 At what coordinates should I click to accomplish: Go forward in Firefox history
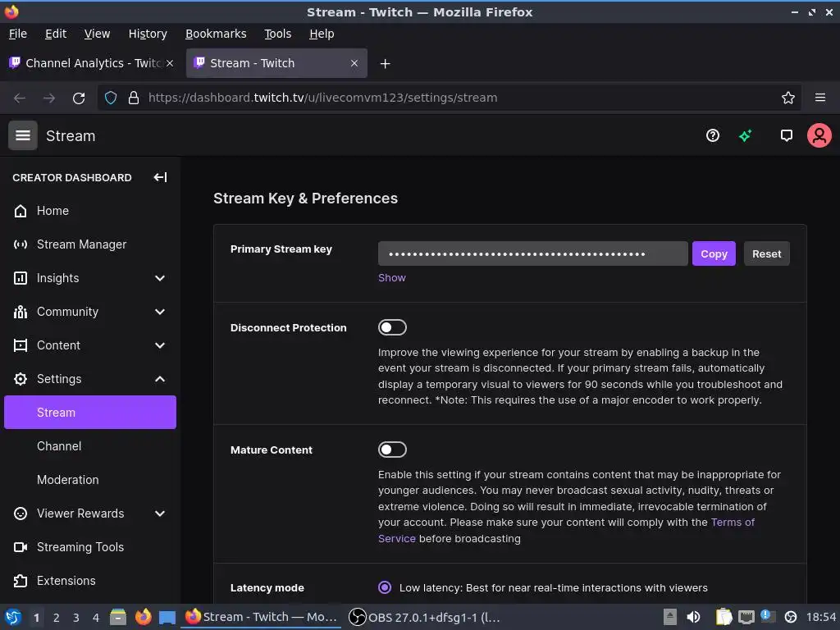tap(49, 98)
